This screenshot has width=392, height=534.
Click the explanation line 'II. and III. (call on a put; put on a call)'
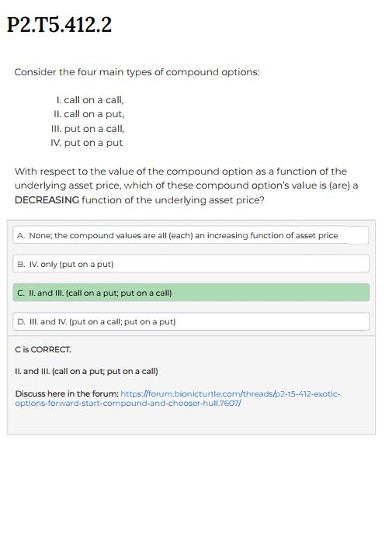pos(86,371)
